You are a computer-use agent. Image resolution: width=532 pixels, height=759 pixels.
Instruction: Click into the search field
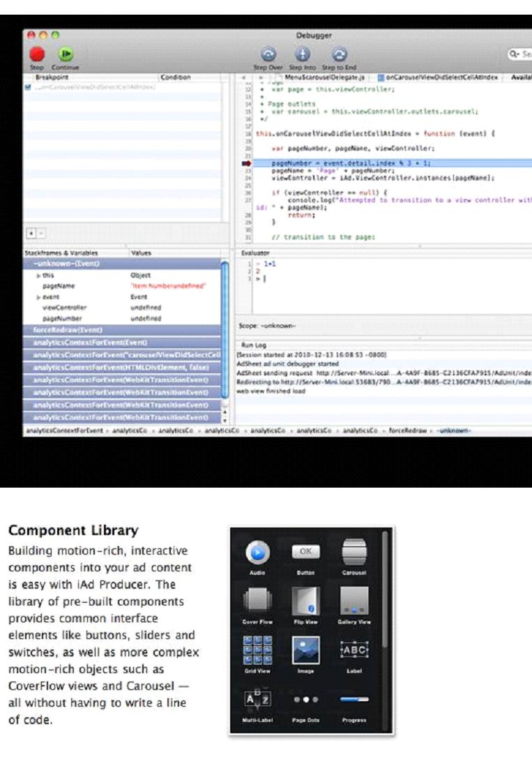(x=522, y=53)
